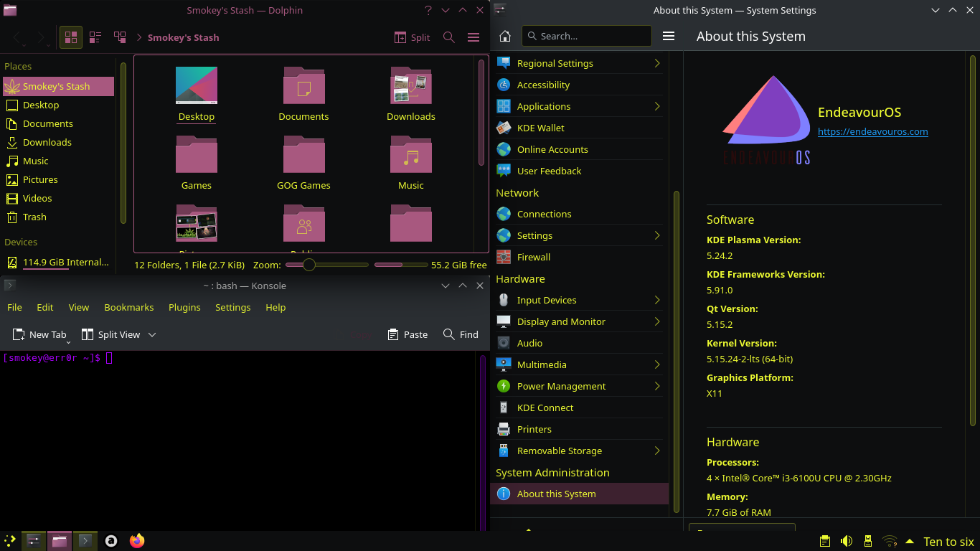The height and width of the screenshot is (551, 980).
Task: Open Split View dropdown arrow in Konsole
Action: point(152,334)
